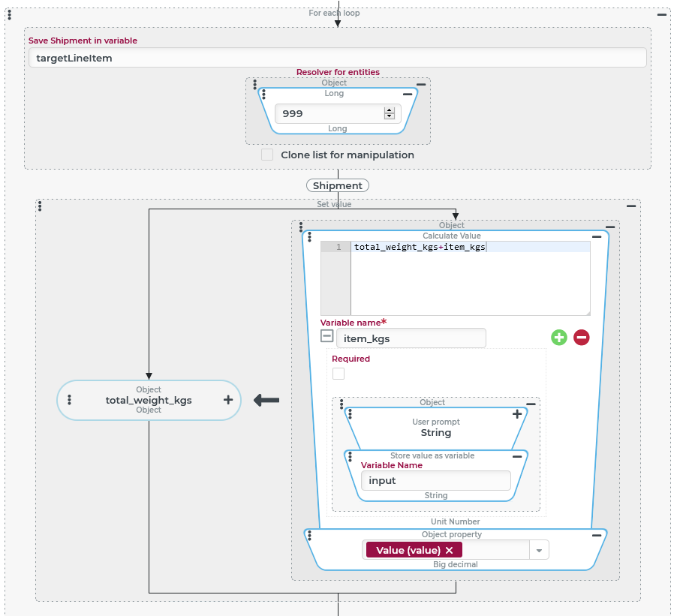The width and height of the screenshot is (677, 616).
Task: Open Store value as variable handle menu
Action: point(351,456)
